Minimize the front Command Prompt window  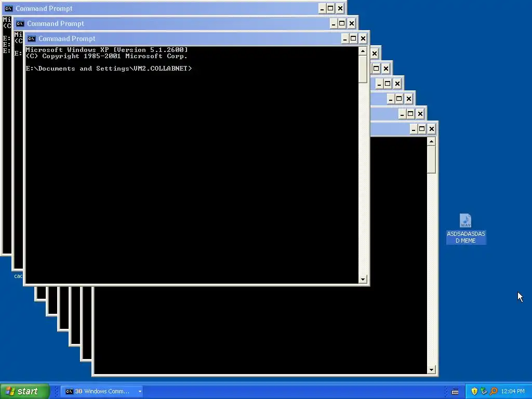pos(345,38)
